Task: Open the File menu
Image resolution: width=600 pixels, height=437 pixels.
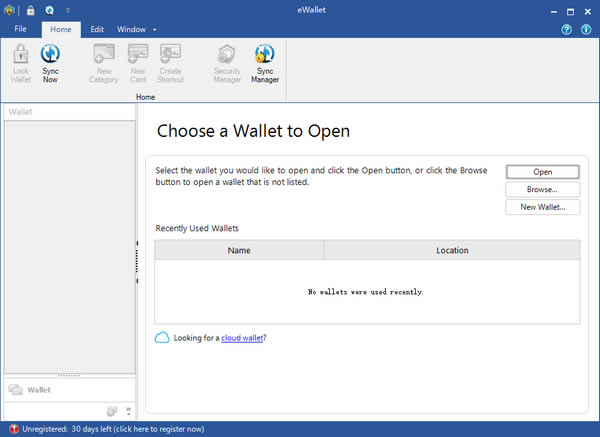Action: pyautogui.click(x=20, y=30)
